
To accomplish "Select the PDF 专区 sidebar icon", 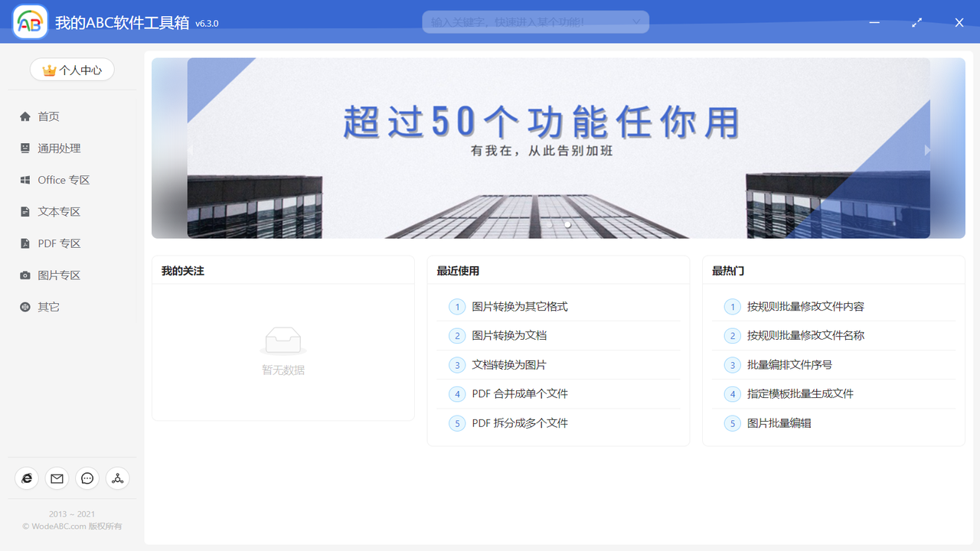I will tap(24, 243).
